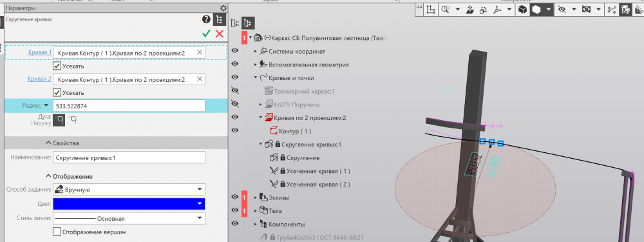Uncheck Усекать under Кривая 1
644x242 pixels.
coord(57,66)
